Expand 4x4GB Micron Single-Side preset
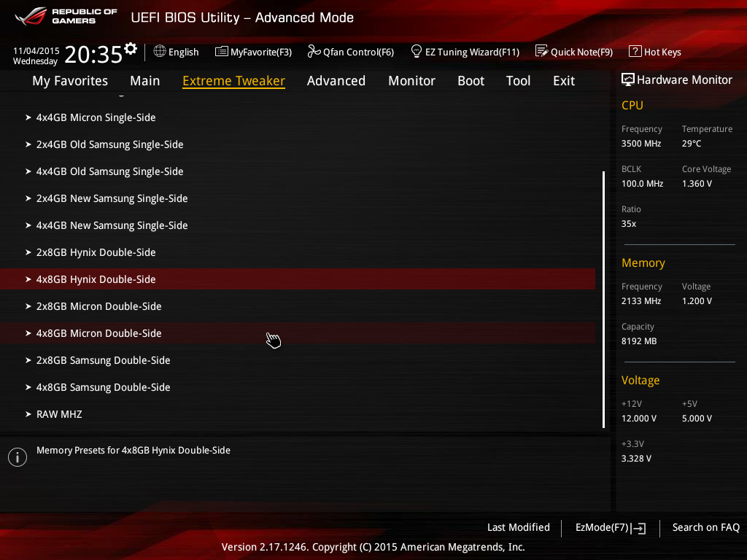The height and width of the screenshot is (560, 747). (x=298, y=117)
